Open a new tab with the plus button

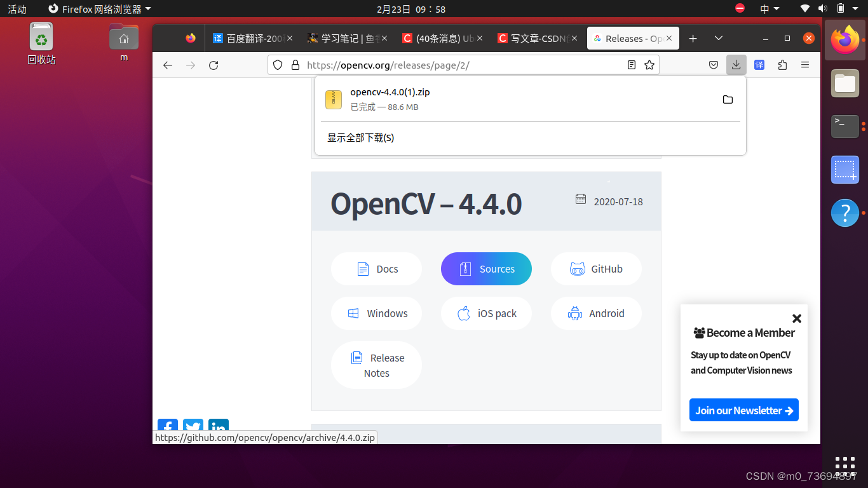[693, 38]
